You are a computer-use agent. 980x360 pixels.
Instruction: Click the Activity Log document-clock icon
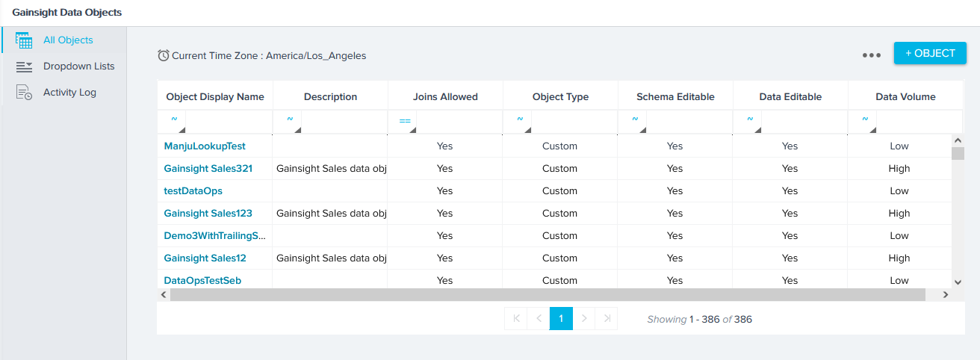tap(24, 93)
